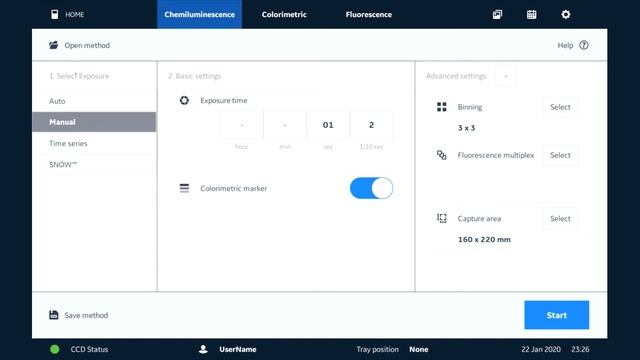The width and height of the screenshot is (640, 360).
Task: Click the Exposure time label
Action: pos(224,100)
